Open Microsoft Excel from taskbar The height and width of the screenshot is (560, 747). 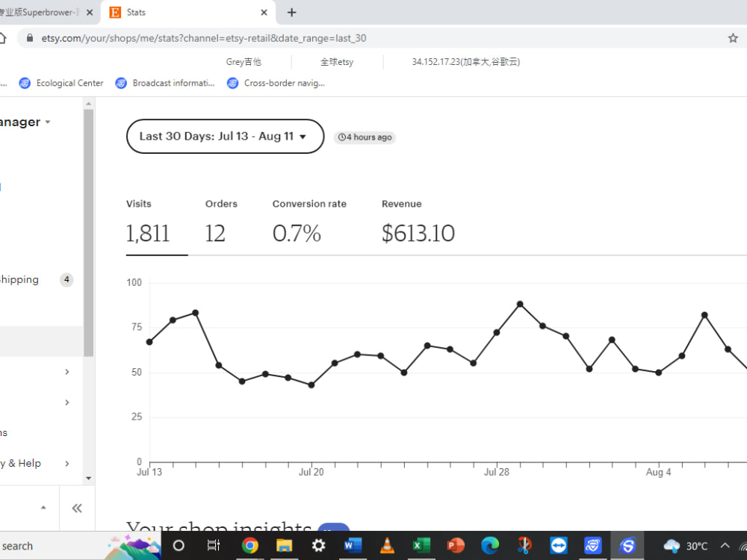pos(421,546)
